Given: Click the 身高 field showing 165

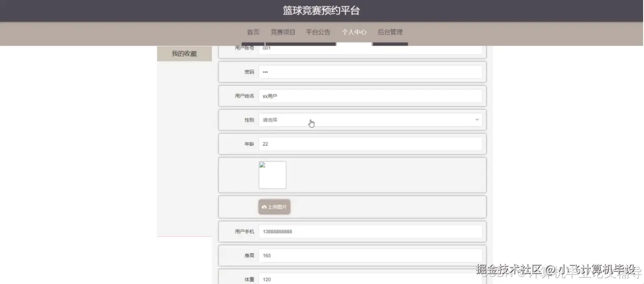Looking at the screenshot, I should (x=370, y=256).
